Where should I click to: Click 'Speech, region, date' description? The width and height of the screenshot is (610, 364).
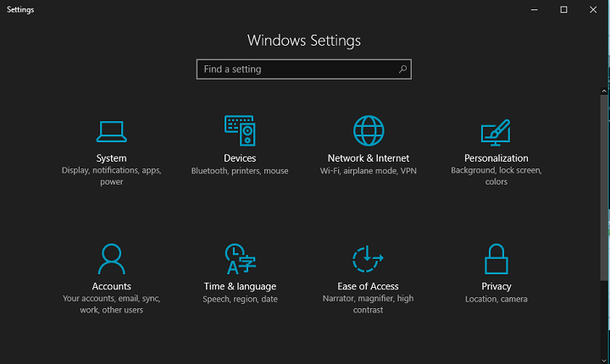(240, 299)
